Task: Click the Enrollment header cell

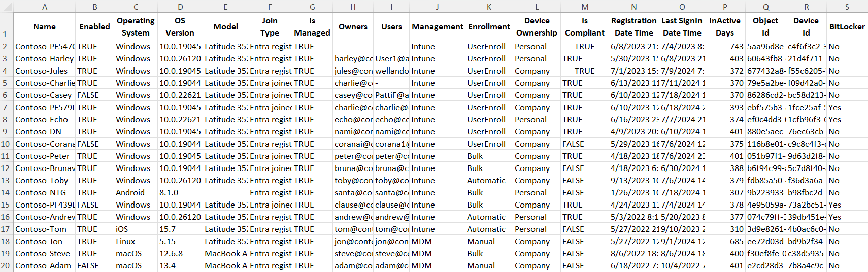Action: (489, 26)
